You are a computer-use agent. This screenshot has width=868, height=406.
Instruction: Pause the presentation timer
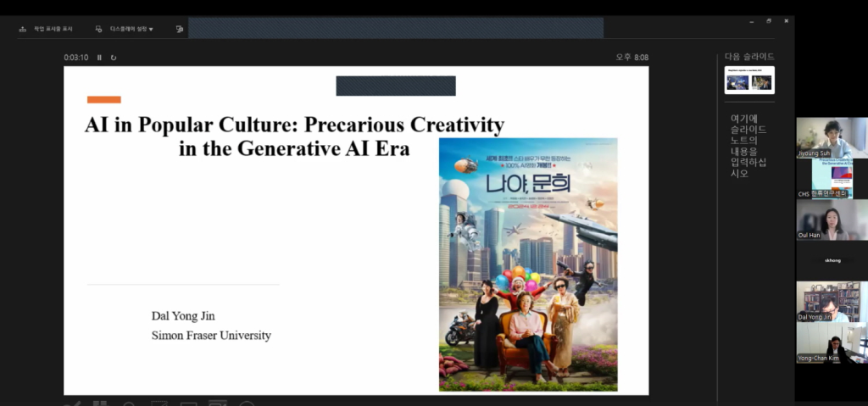[100, 58]
